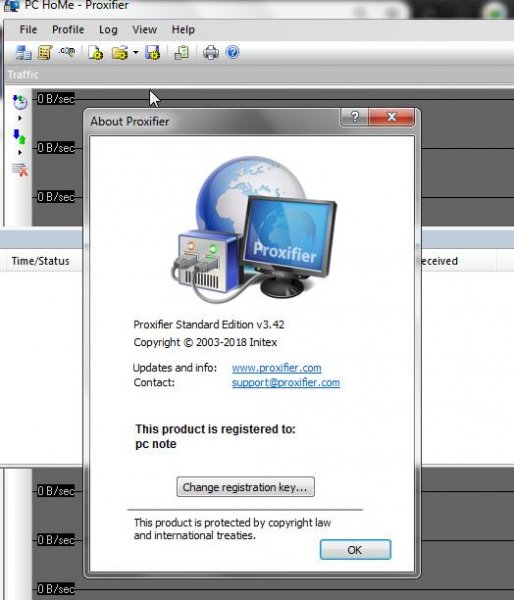Click the Change registration key button
Viewport: 514px width, 600px height.
pos(245,487)
